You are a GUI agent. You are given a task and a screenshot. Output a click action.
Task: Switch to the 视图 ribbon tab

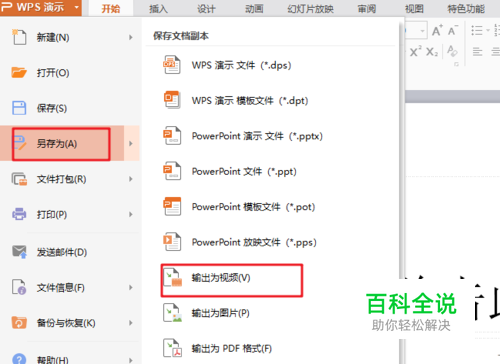tap(414, 8)
